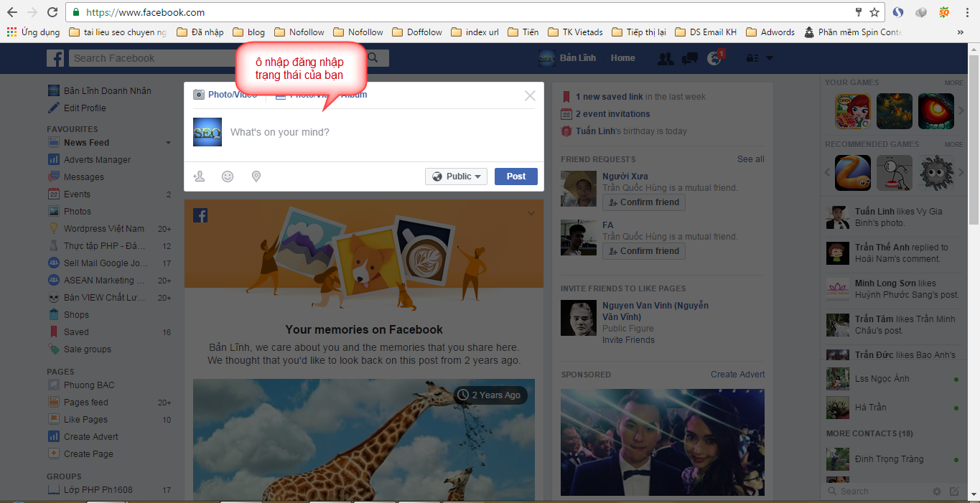This screenshot has height=503, width=980.
Task: Confirm friend request from Người Xưa
Action: click(x=643, y=202)
